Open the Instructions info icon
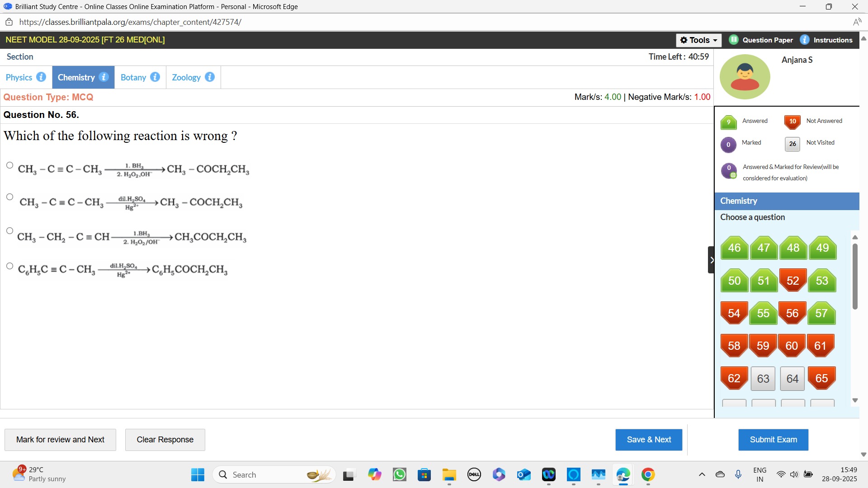Screen dimensions: 868x488 tap(805, 40)
